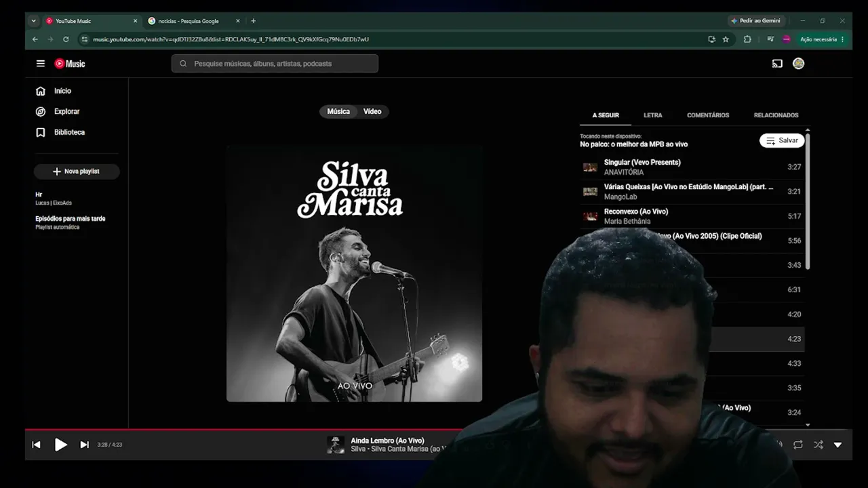This screenshot has width=868, height=488.
Task: Toggle repeat mode in the player bar
Action: pyautogui.click(x=798, y=445)
